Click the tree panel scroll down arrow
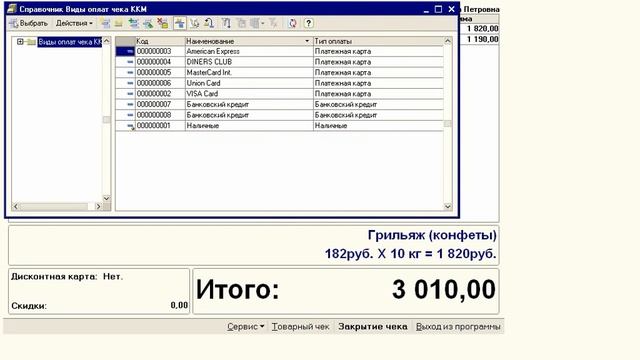The height and width of the screenshot is (360, 640). (x=107, y=198)
